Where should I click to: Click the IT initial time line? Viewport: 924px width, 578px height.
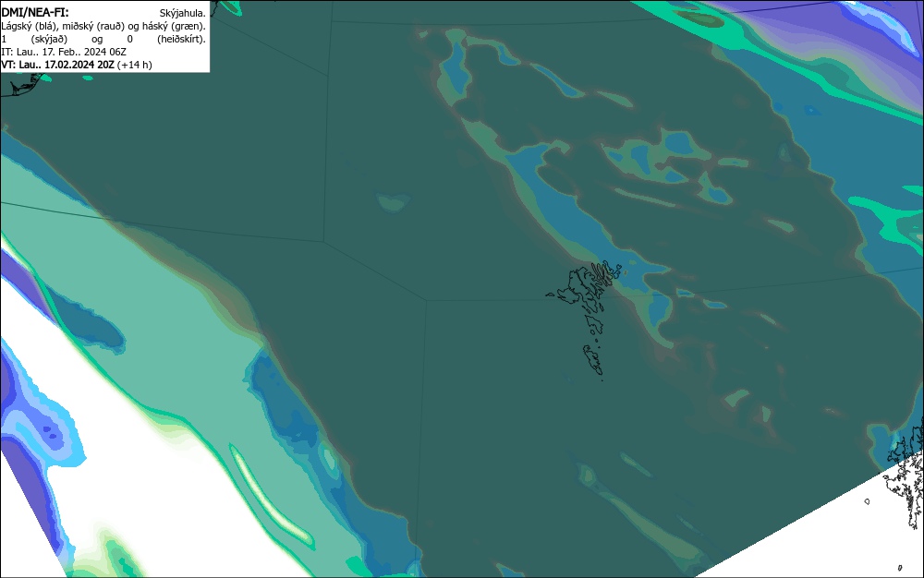(x=64, y=52)
